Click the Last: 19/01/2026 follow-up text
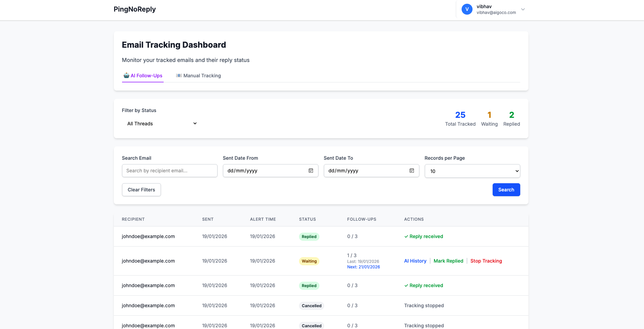This screenshot has width=644, height=329. [x=363, y=262]
